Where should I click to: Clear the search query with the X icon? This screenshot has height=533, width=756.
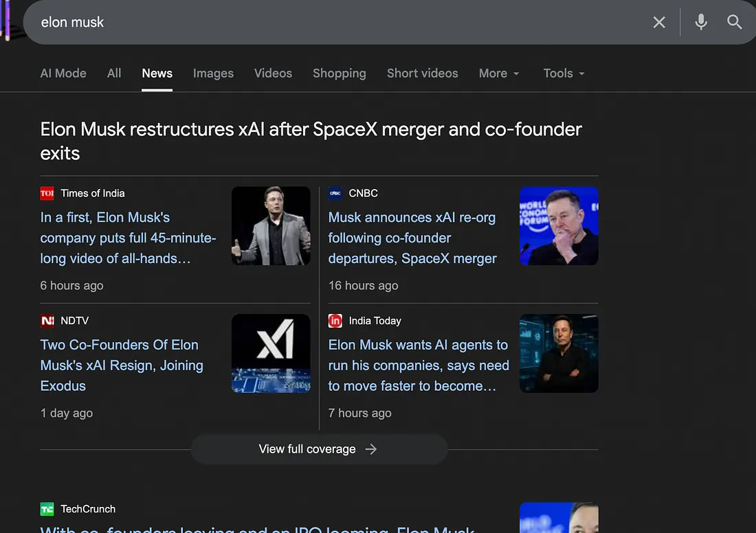click(x=658, y=22)
